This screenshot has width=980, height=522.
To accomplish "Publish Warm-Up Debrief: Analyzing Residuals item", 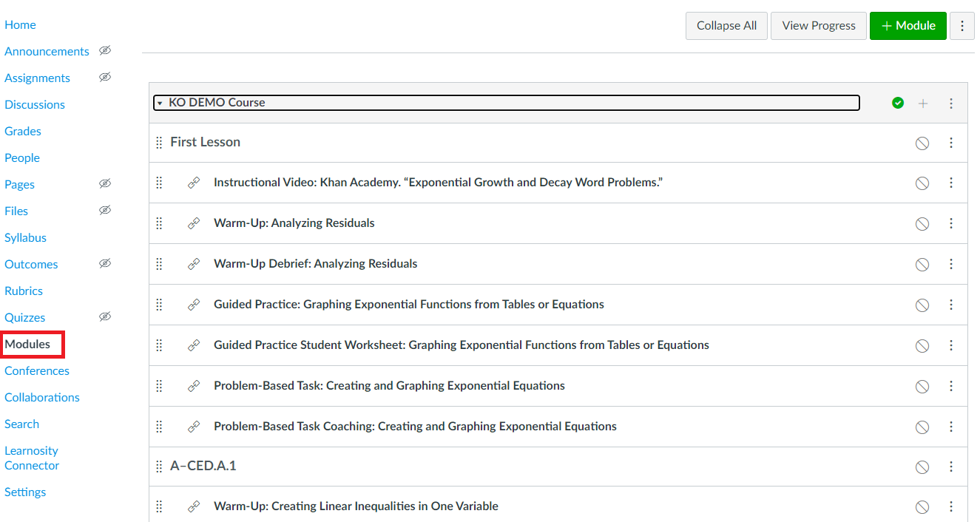I will click(x=922, y=265).
